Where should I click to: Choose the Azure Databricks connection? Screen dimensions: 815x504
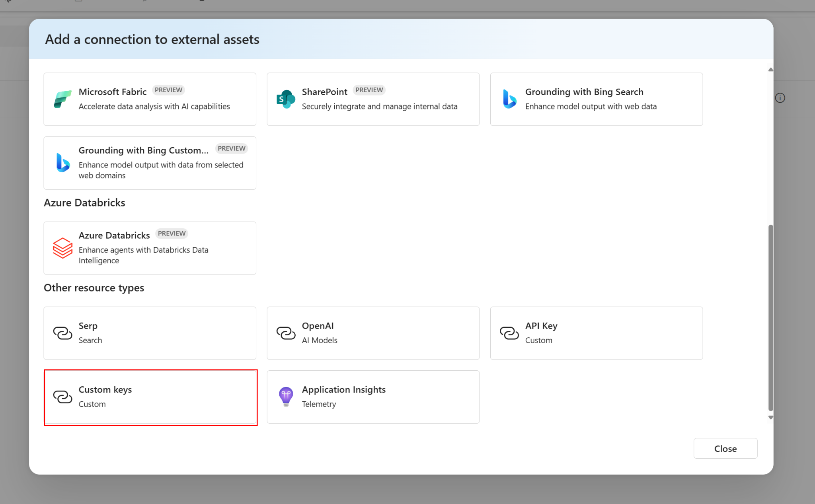pos(150,247)
